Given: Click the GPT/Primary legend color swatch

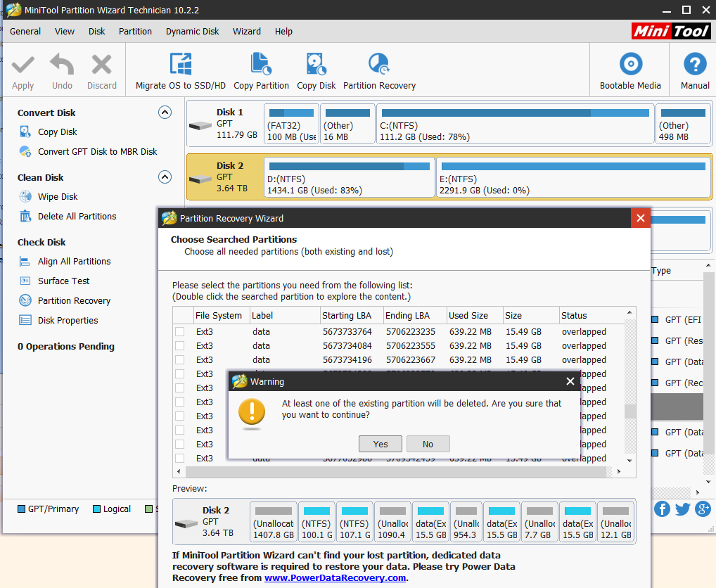Looking at the screenshot, I should tap(22, 509).
